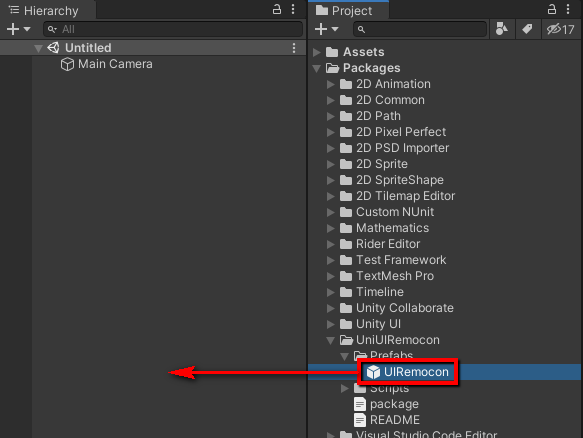Click the package file document icon

pyautogui.click(x=360, y=404)
